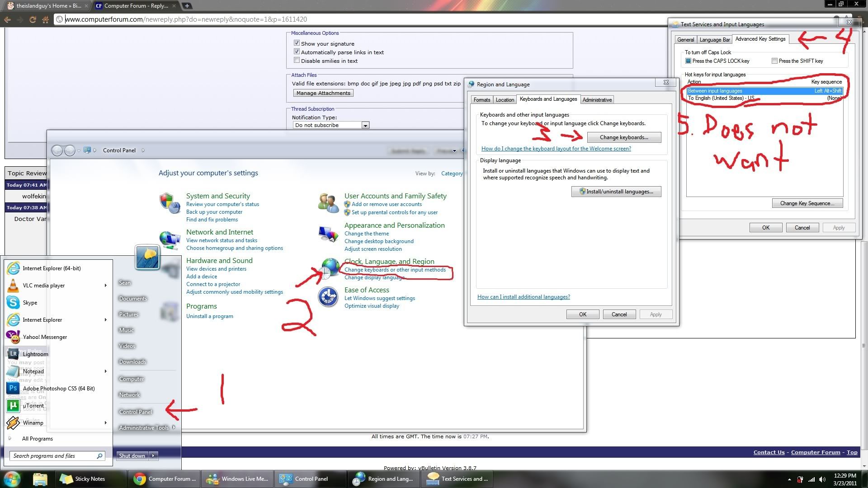868x488 pixels.
Task: Click the Search programs and files box
Action: click(x=54, y=456)
